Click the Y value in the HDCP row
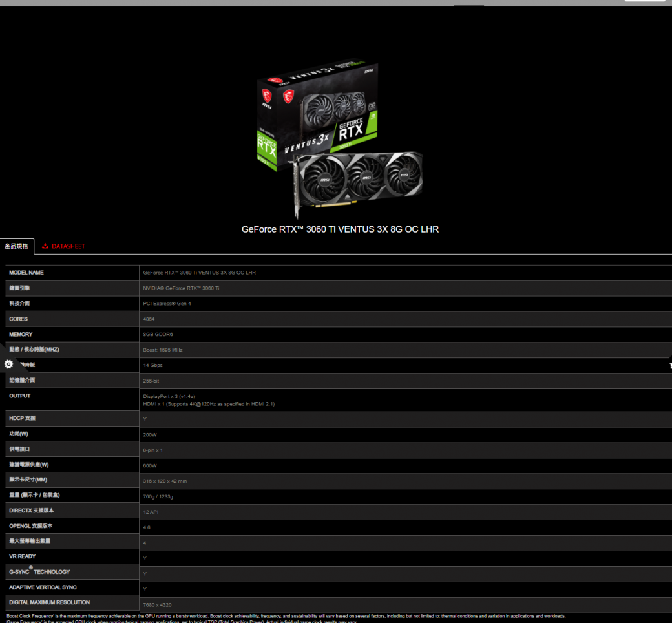Viewport: 672px width, 623px height. (145, 419)
